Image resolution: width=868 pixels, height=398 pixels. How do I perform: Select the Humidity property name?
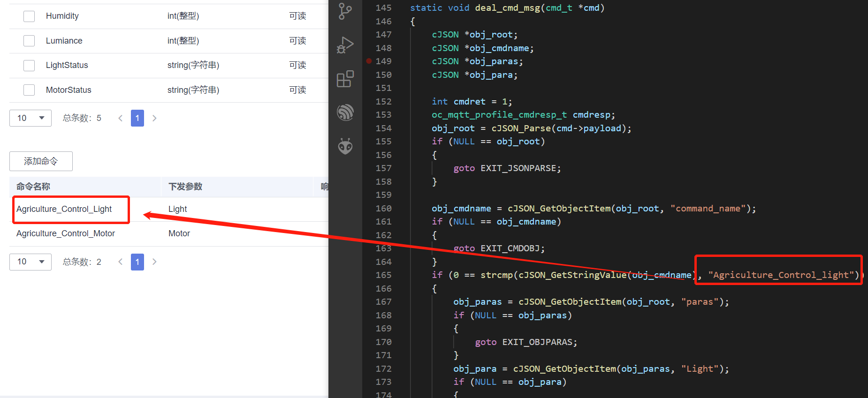(x=62, y=16)
